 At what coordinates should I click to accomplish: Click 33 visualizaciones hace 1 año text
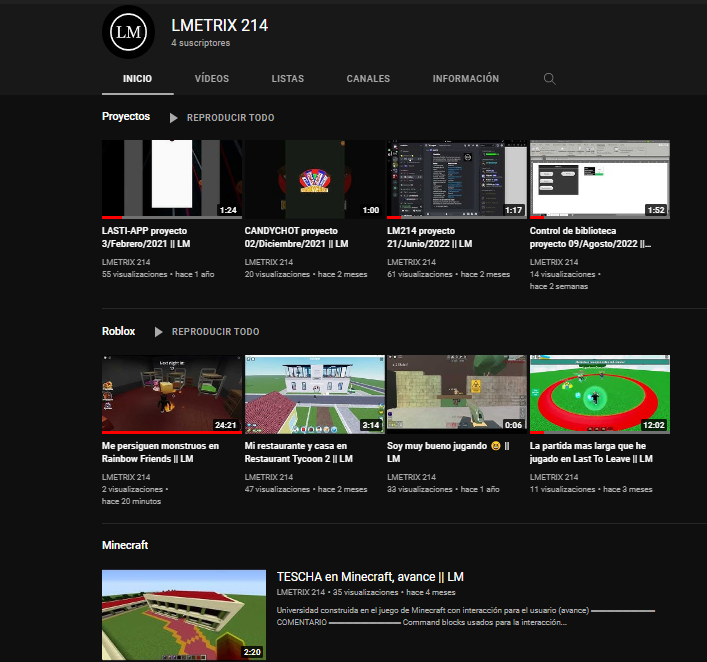pos(443,489)
